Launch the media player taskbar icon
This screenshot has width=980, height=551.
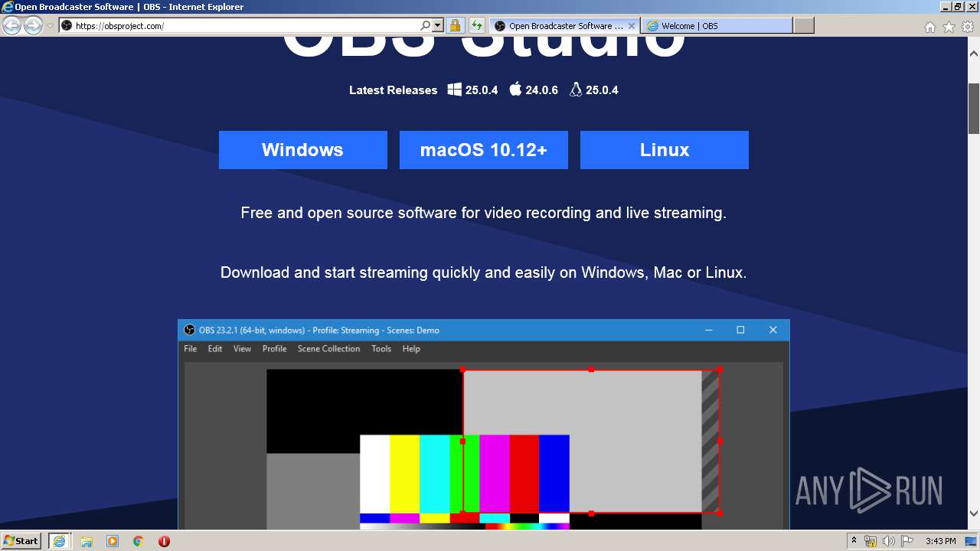[113, 541]
